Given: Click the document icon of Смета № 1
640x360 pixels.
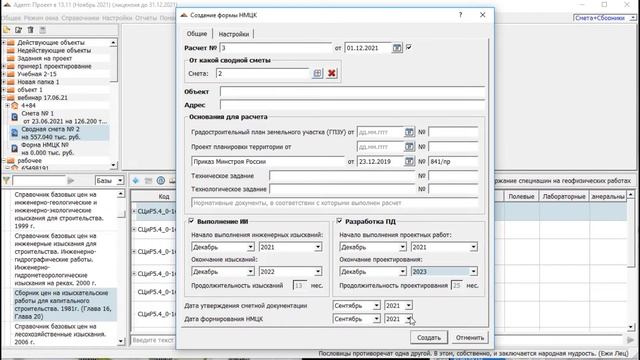Looking at the screenshot, I should (x=14, y=117).
